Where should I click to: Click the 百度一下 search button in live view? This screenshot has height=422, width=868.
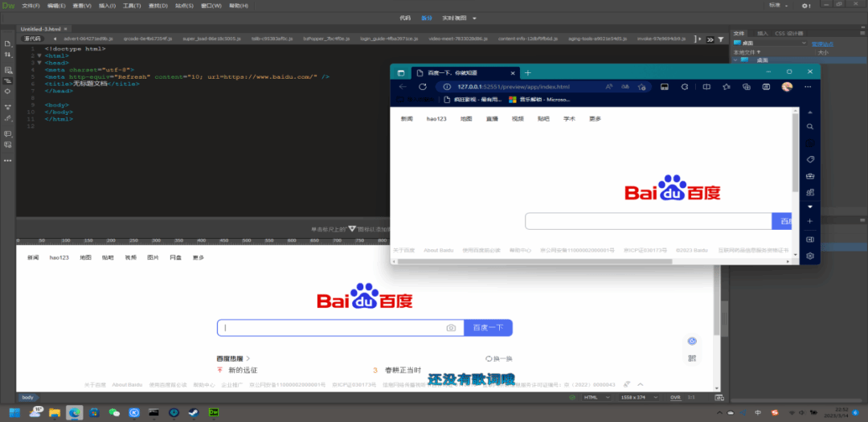487,328
